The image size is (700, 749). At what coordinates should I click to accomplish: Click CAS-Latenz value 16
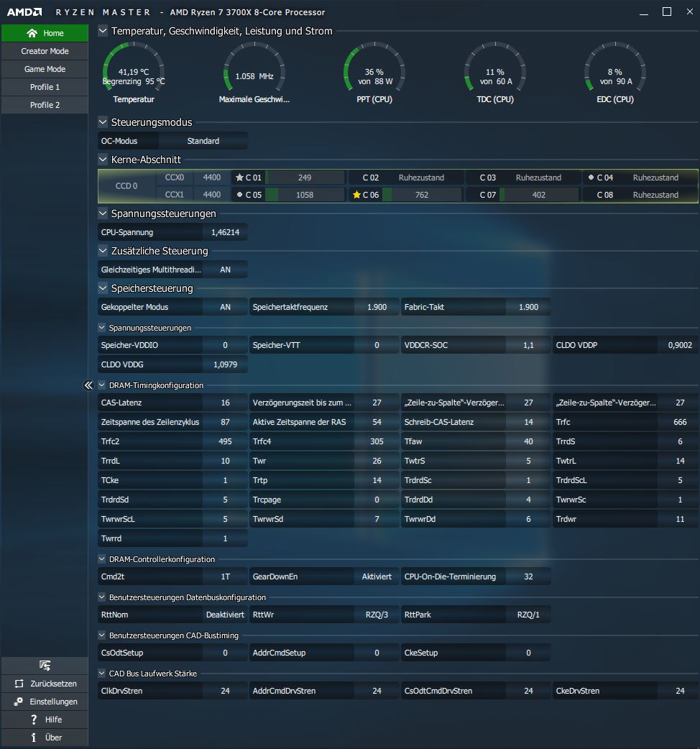coord(225,403)
